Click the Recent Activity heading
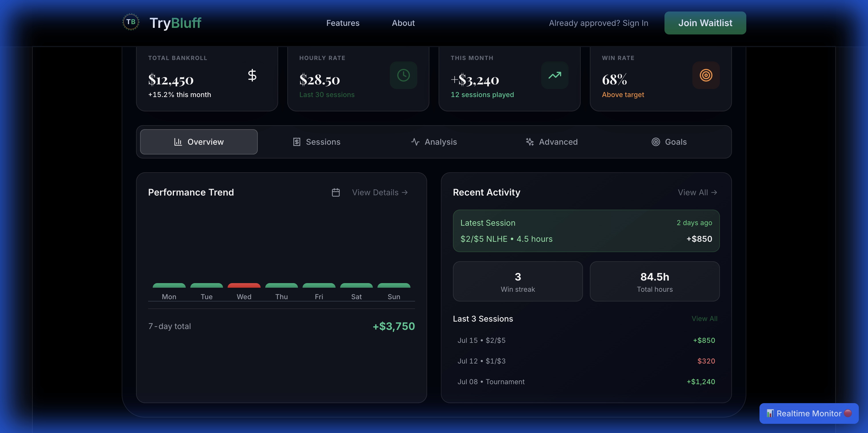The width and height of the screenshot is (868, 433). 486,192
